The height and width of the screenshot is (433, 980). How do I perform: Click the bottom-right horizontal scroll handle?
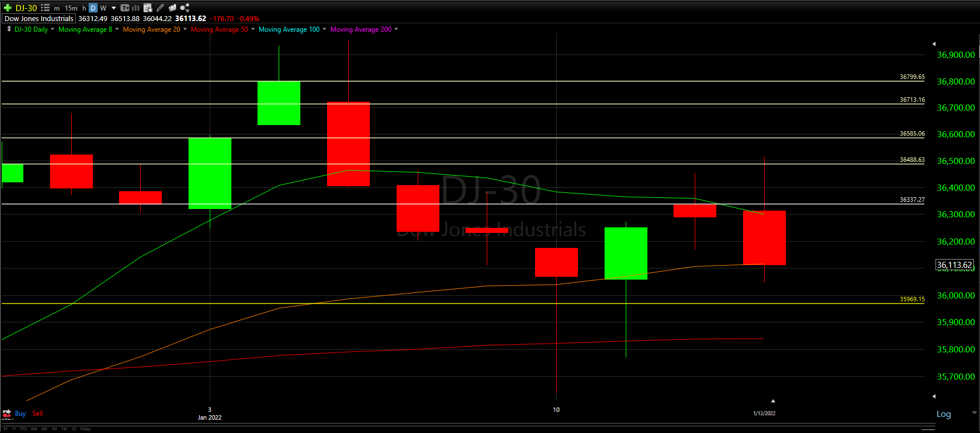click(928, 429)
